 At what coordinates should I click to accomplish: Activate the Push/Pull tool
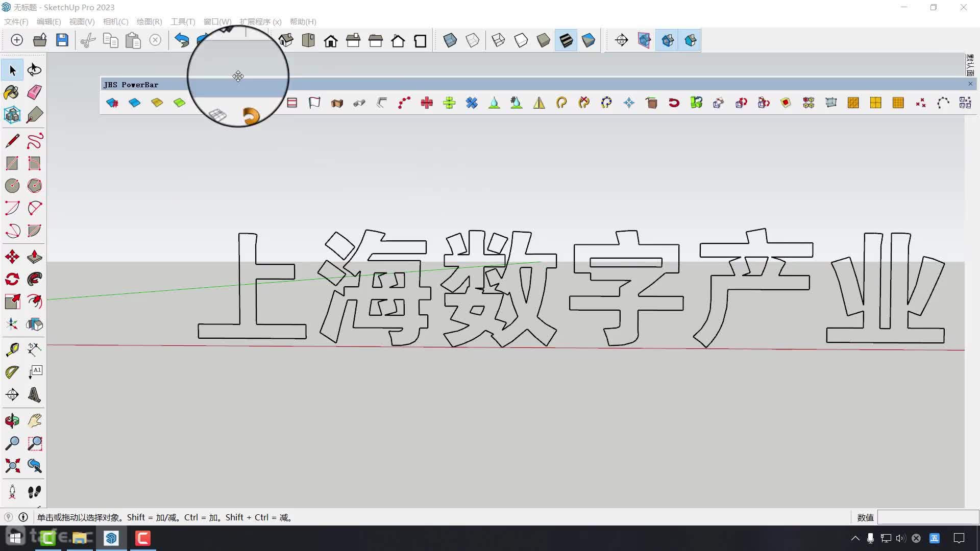pyautogui.click(x=34, y=257)
